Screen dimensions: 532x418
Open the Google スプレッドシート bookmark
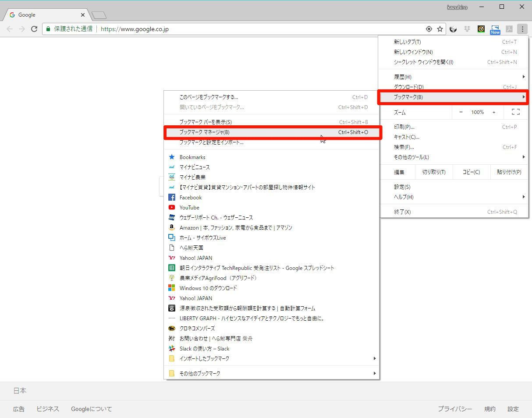point(272,268)
